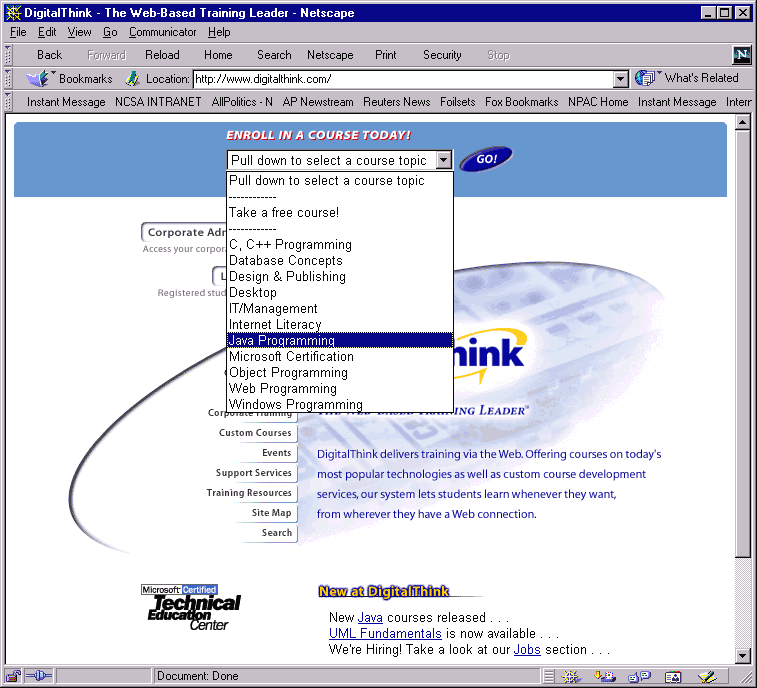Open the Edit menu
Viewport: 757px width, 688px height.
pyautogui.click(x=47, y=32)
